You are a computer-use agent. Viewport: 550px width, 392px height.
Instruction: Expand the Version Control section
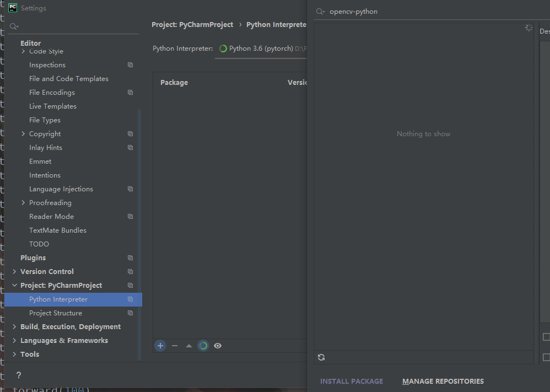click(14, 271)
